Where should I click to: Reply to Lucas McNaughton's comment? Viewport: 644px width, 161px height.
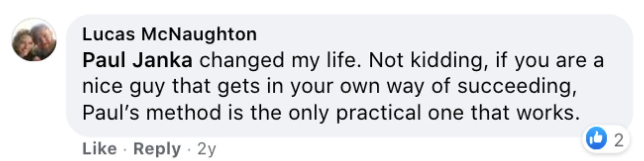(x=157, y=148)
